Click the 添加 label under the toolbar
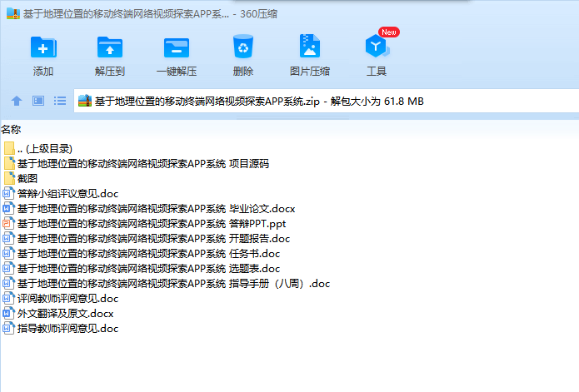 (x=43, y=71)
